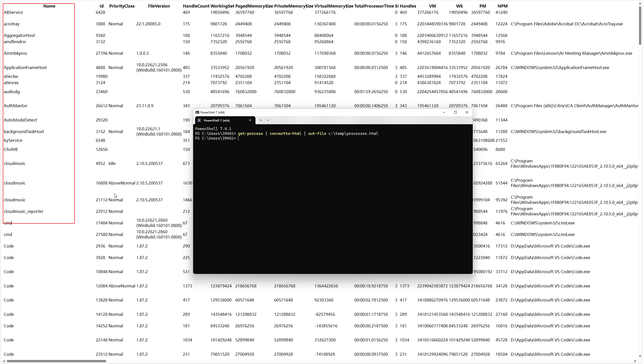Click the Idle priority cell for cloudmusic
643x364 pixels.
(112, 163)
